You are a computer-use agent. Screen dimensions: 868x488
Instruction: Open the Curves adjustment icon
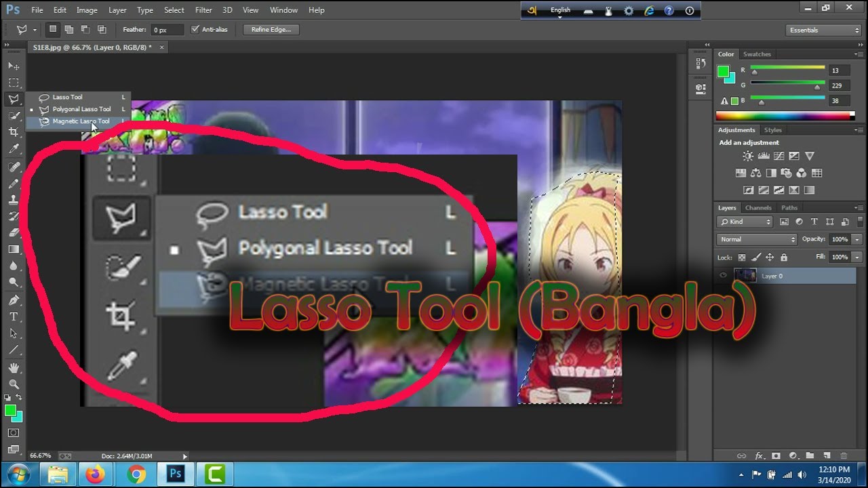(778, 156)
